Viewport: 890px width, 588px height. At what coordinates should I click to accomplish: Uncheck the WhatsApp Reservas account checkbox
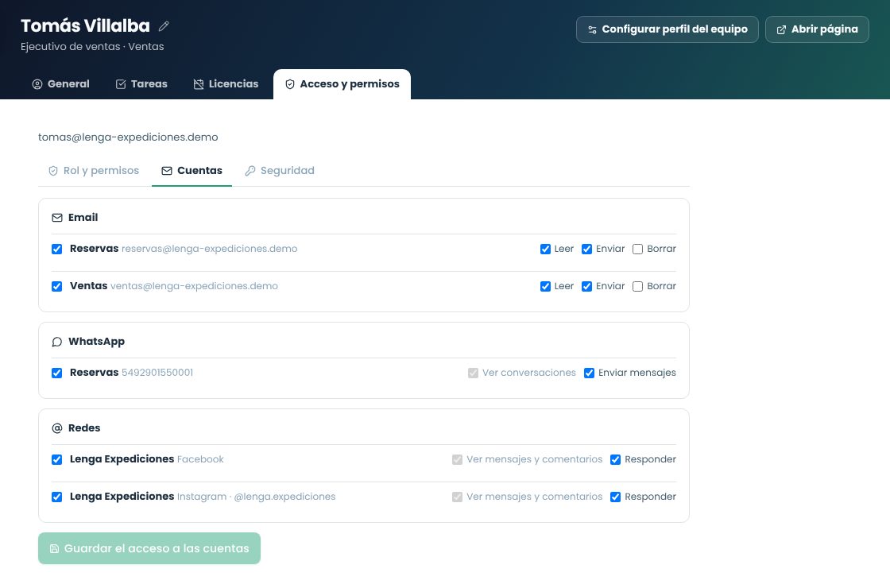(x=56, y=373)
